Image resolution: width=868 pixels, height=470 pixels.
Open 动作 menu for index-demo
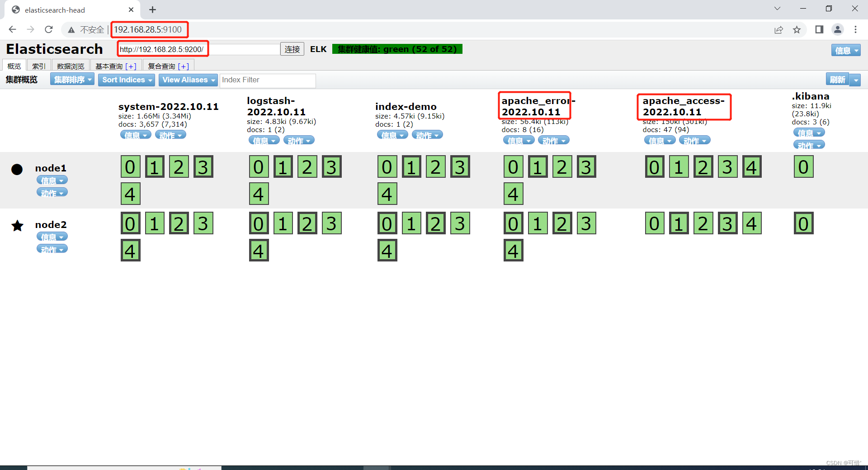(x=427, y=135)
